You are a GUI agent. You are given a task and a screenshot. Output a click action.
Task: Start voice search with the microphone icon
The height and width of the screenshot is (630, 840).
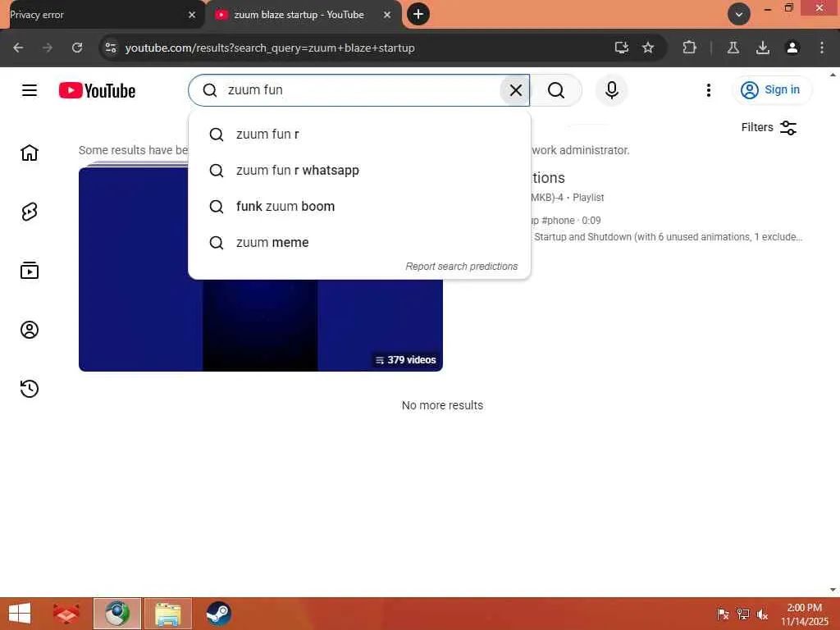pos(611,90)
